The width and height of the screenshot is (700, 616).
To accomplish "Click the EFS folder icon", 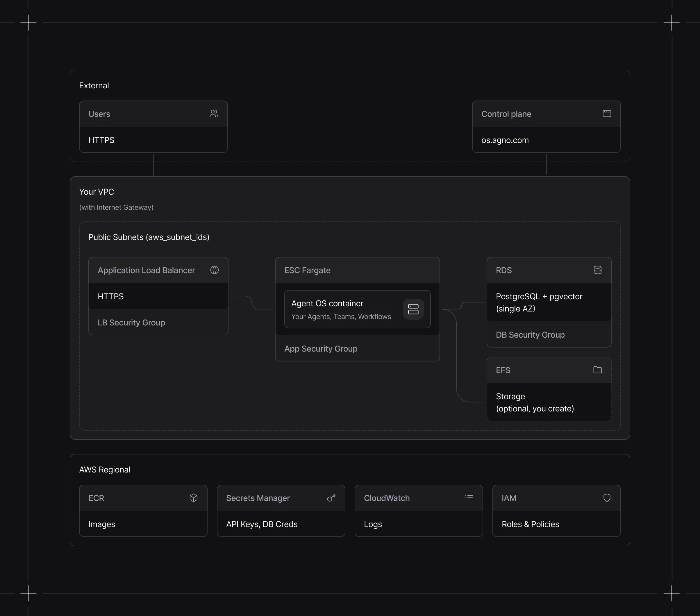I will [597, 370].
